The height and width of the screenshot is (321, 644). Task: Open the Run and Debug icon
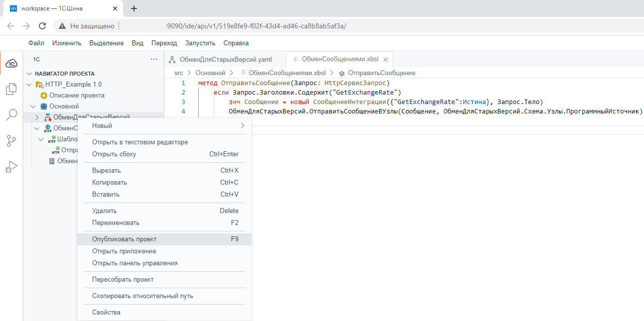pos(11,167)
